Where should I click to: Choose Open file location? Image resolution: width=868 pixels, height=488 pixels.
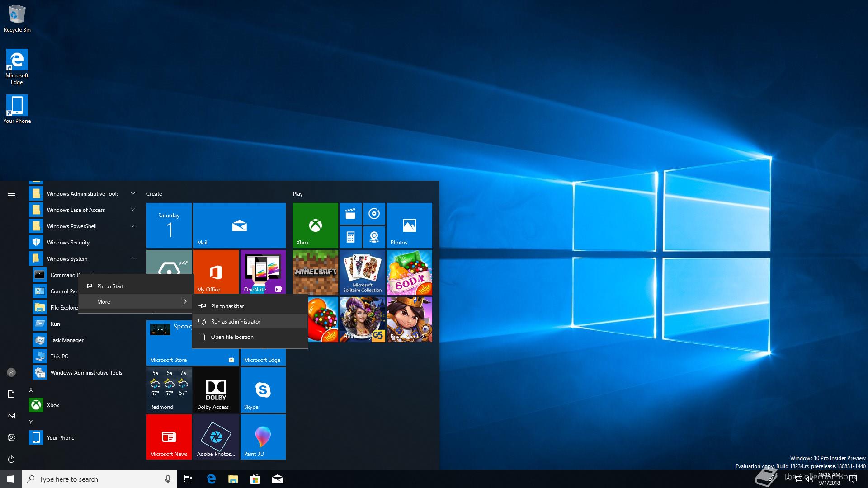click(x=250, y=337)
